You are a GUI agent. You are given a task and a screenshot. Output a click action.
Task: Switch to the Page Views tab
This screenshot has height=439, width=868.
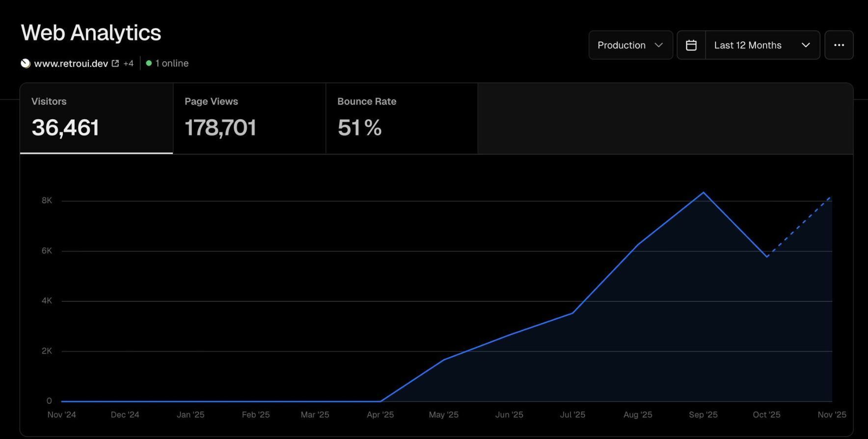coord(249,118)
